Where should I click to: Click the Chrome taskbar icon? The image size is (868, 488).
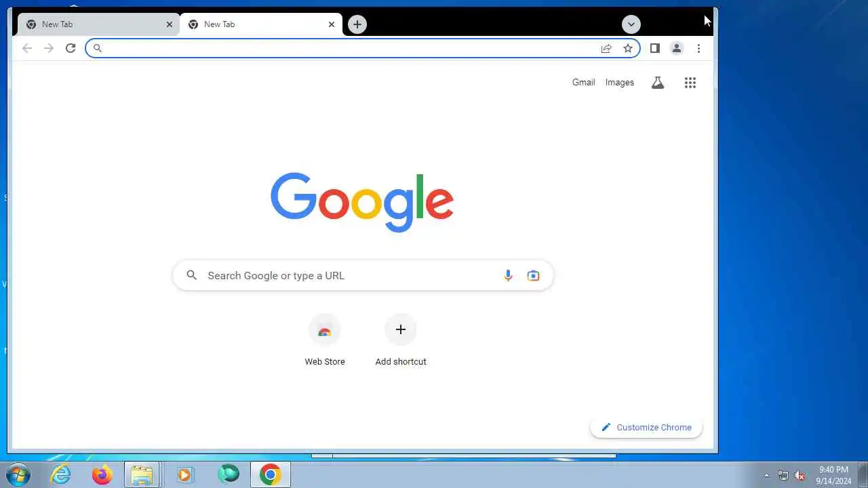pyautogui.click(x=270, y=474)
